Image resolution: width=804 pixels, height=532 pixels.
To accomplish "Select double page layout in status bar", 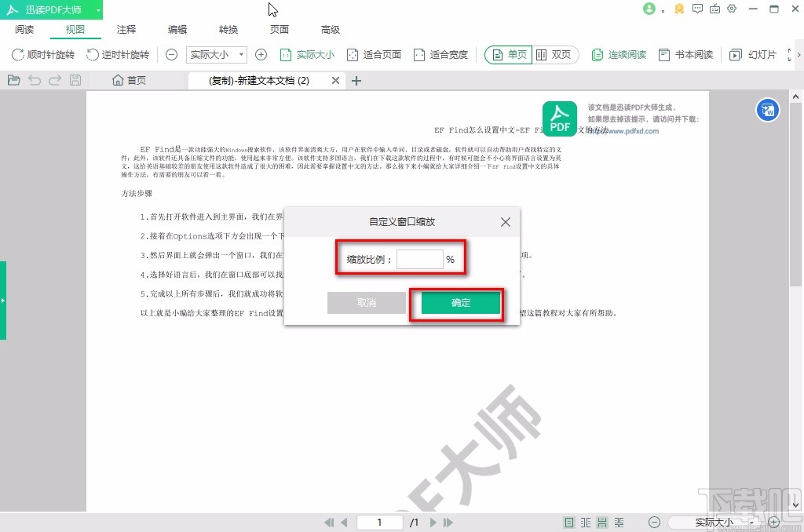I will point(586,523).
